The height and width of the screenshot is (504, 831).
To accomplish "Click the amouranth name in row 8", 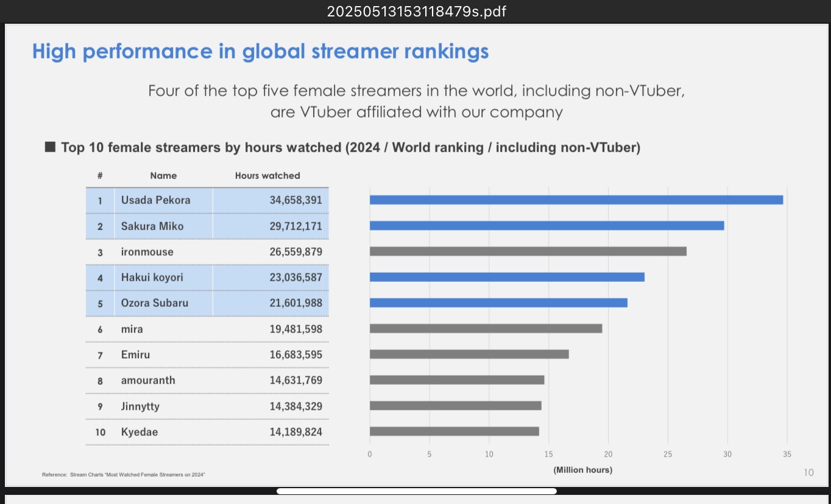I will [148, 380].
